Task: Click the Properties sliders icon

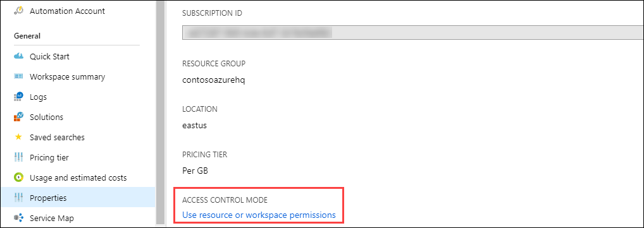Action: pos(19,198)
